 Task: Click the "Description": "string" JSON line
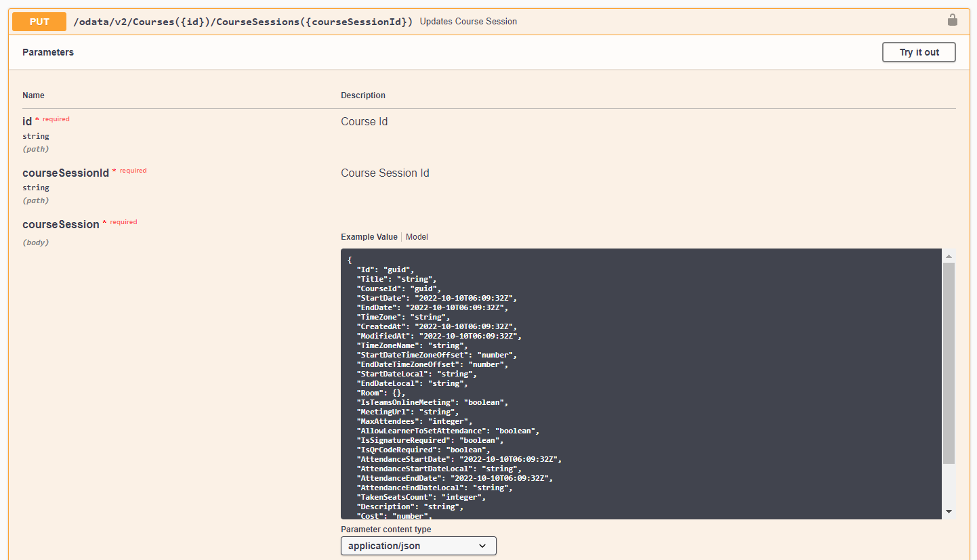[x=411, y=507]
